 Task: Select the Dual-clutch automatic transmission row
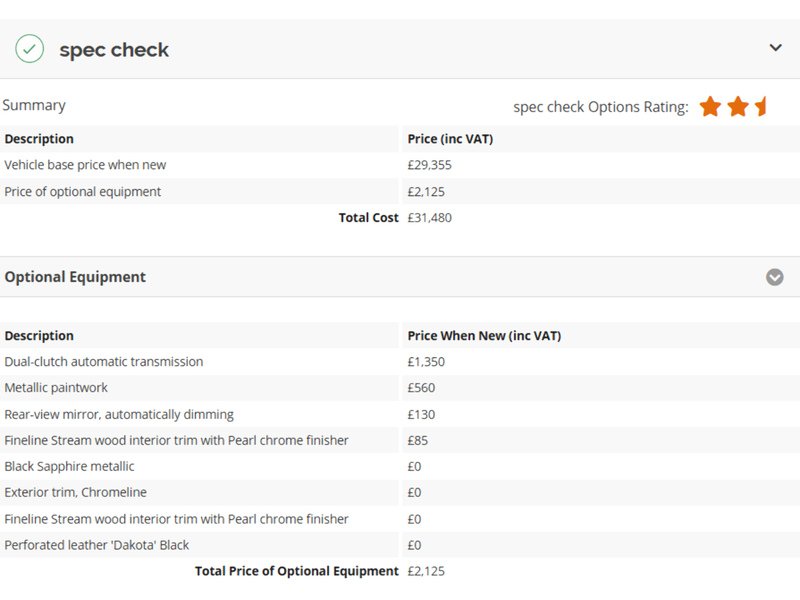[400, 362]
